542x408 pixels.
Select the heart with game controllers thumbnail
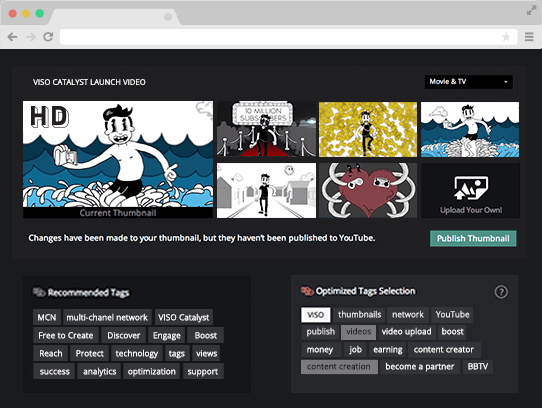click(x=368, y=191)
